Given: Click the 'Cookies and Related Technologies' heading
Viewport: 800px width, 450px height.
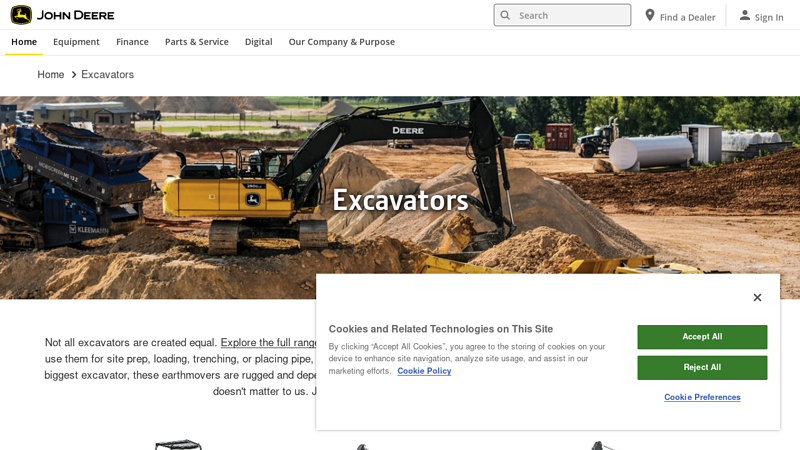Looking at the screenshot, I should point(440,329).
